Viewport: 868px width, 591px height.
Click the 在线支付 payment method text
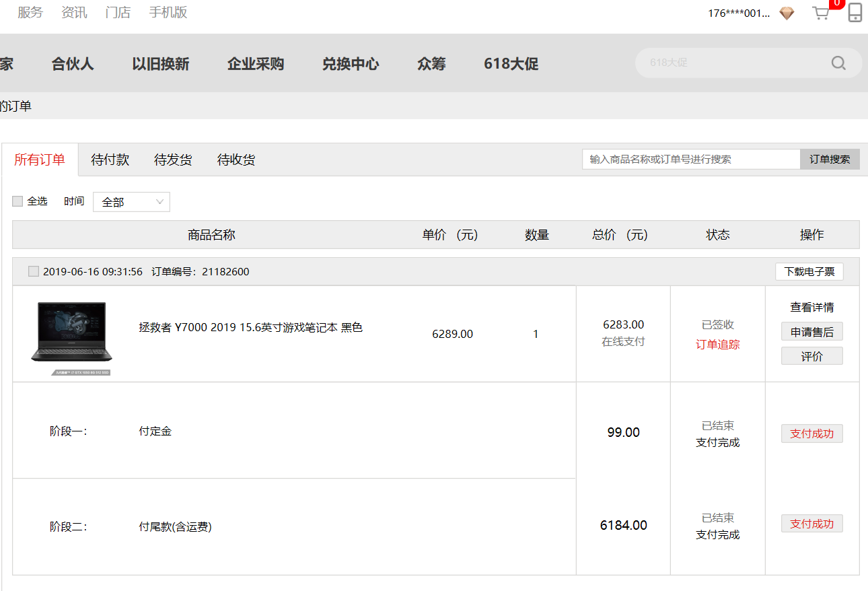tap(623, 341)
